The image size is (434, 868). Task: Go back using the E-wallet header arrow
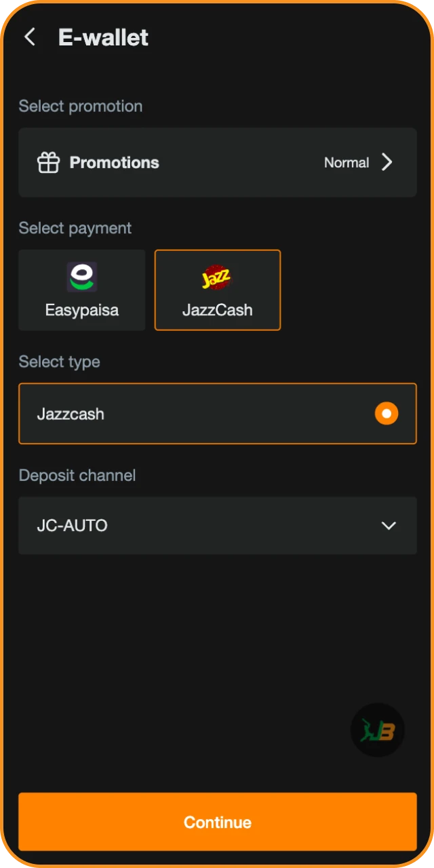[x=29, y=37]
